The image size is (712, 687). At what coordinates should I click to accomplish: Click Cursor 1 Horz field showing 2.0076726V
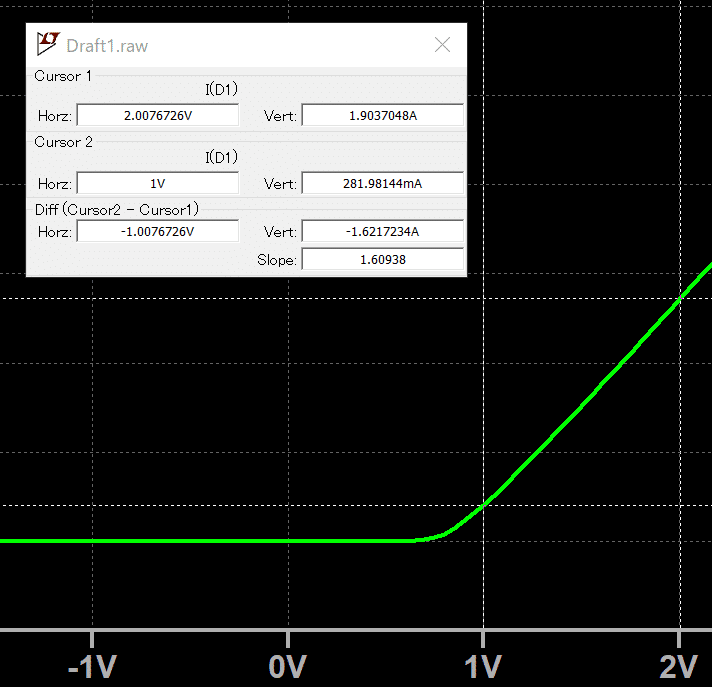(158, 115)
